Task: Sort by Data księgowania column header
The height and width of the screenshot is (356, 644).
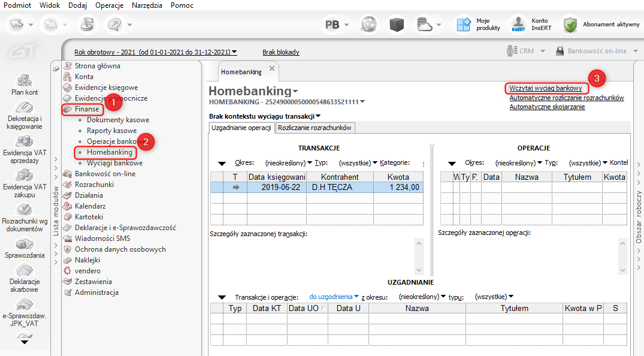Action: 277,177
